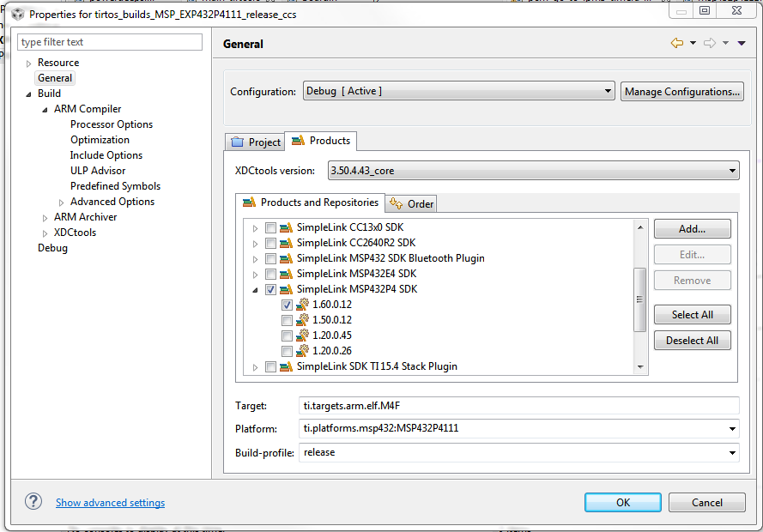Collapse the ARM Compiler tree node

tap(45, 110)
